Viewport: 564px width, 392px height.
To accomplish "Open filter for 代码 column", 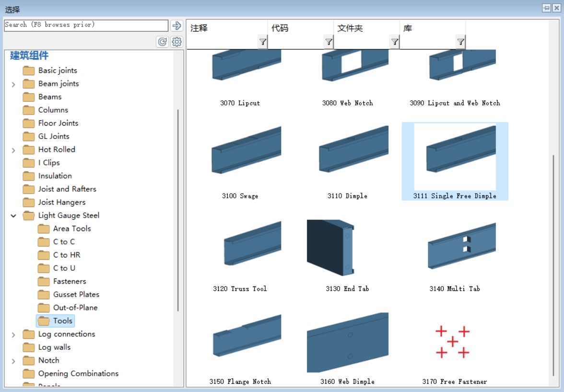I will 329,42.
